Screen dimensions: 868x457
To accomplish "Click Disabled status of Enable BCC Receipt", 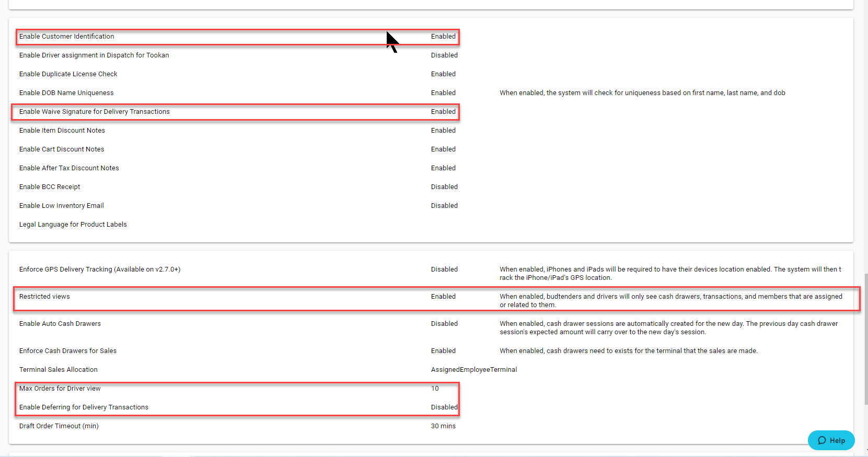I will [x=444, y=187].
